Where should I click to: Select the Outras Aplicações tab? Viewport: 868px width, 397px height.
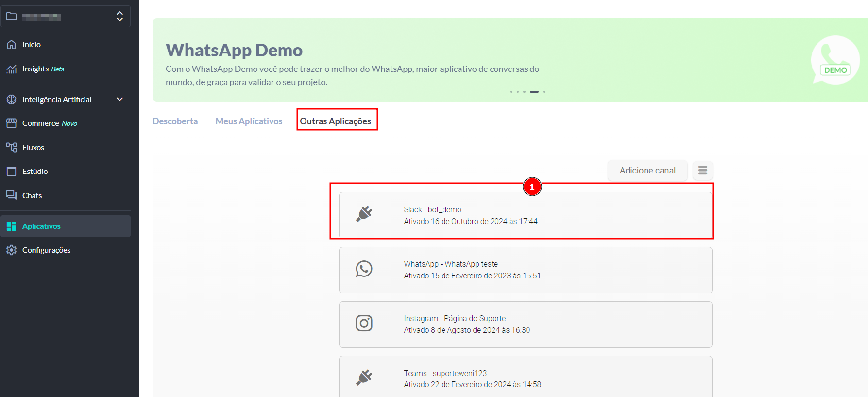coord(335,121)
